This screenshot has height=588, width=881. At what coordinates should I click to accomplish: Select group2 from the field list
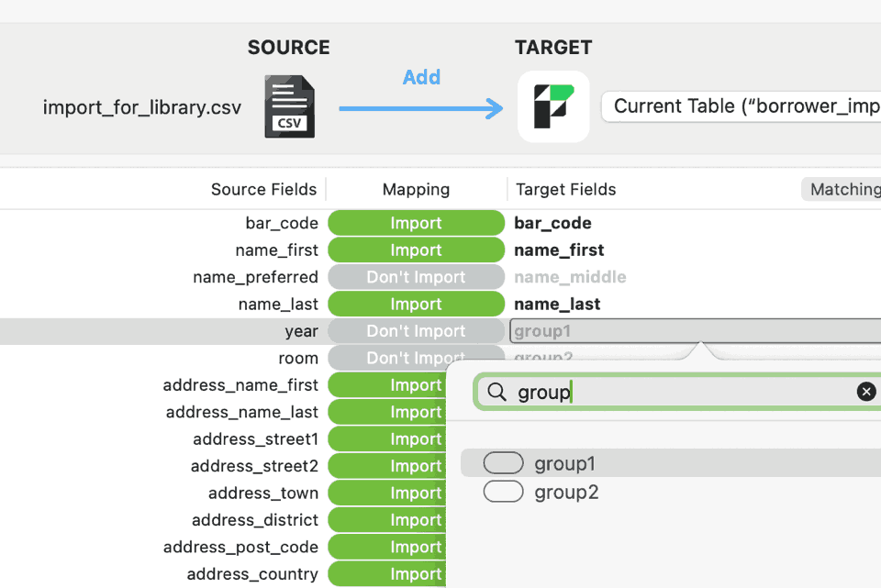coord(566,493)
